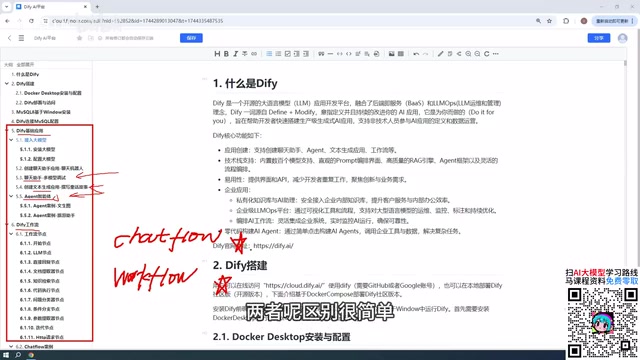Insert blockquote via quote icon

click(321, 54)
